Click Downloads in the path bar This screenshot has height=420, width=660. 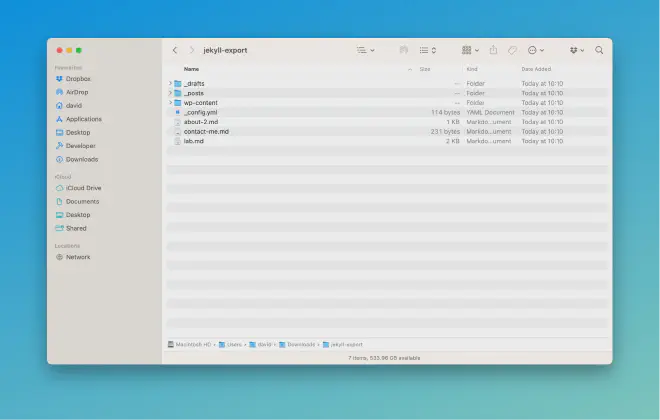[x=297, y=344]
